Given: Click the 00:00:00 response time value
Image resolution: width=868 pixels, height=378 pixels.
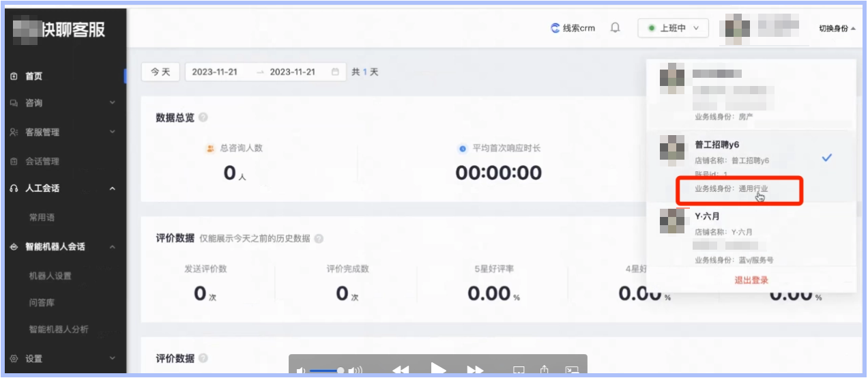Looking at the screenshot, I should [498, 173].
